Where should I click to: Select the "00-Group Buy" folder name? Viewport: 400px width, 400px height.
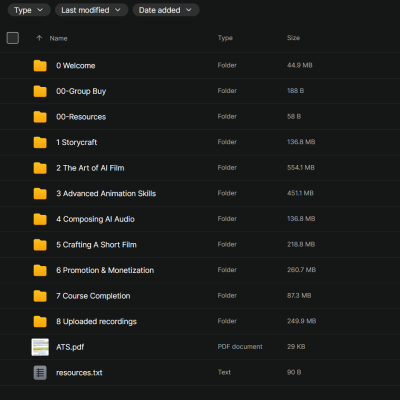tap(81, 91)
